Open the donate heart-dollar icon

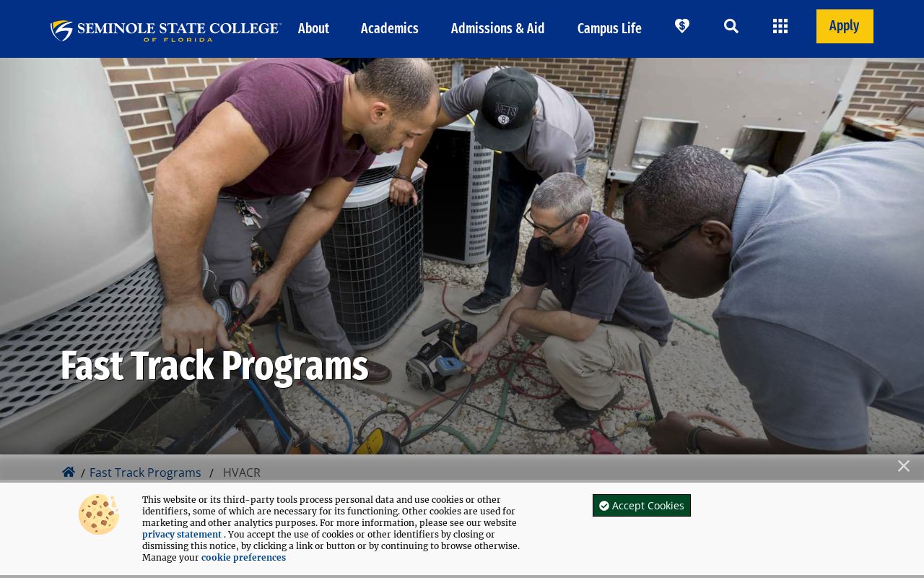[682, 26]
